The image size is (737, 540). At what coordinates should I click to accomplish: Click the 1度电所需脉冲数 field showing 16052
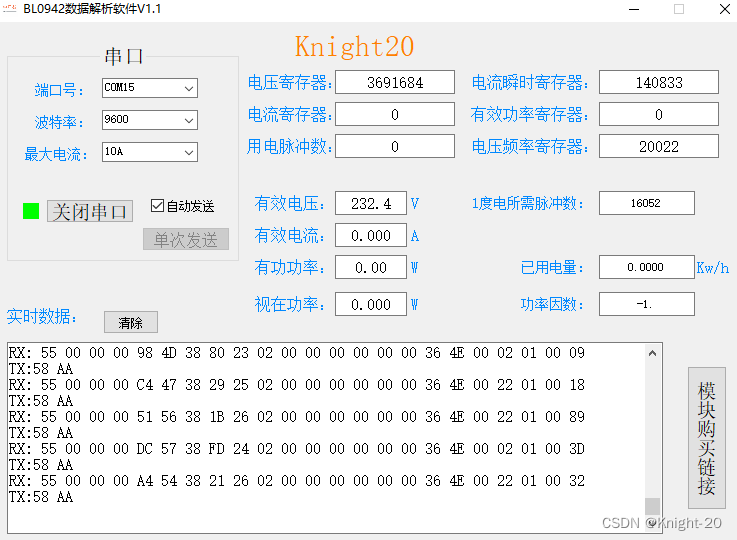click(647, 203)
